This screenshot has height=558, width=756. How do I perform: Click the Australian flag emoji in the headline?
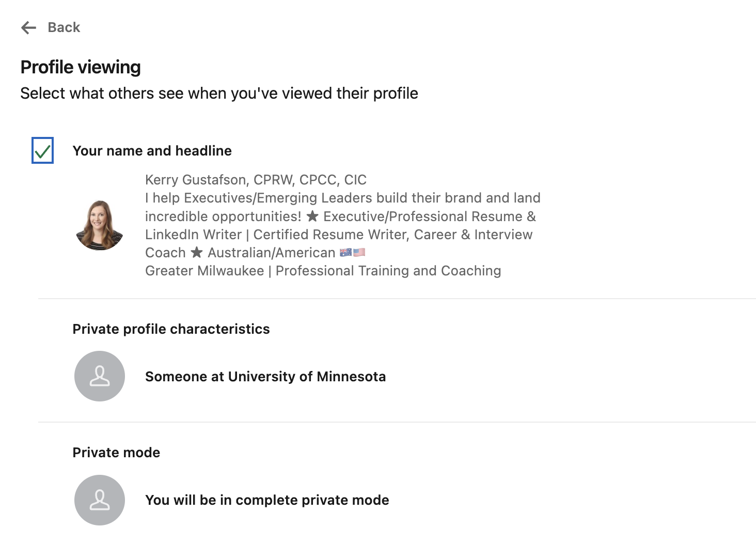click(x=346, y=252)
